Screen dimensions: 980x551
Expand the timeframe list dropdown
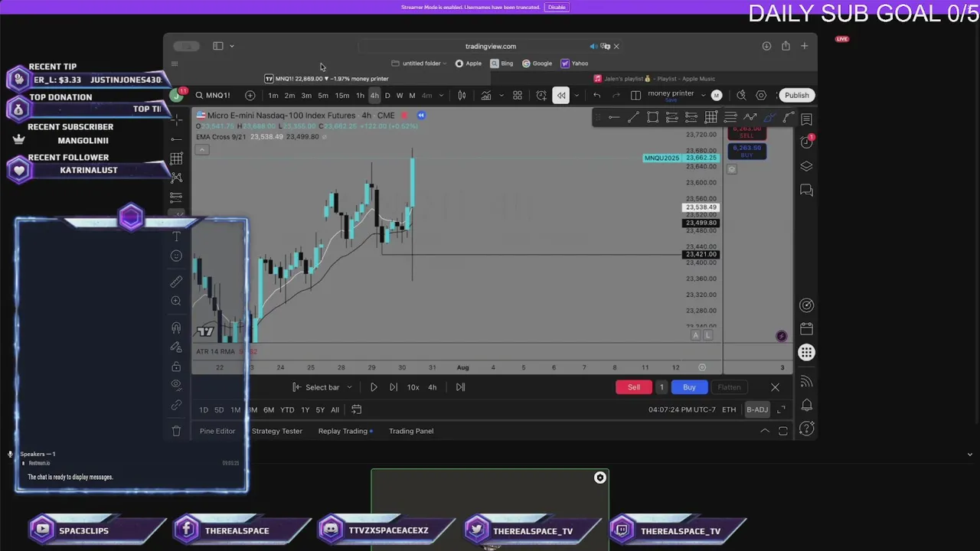coord(441,96)
